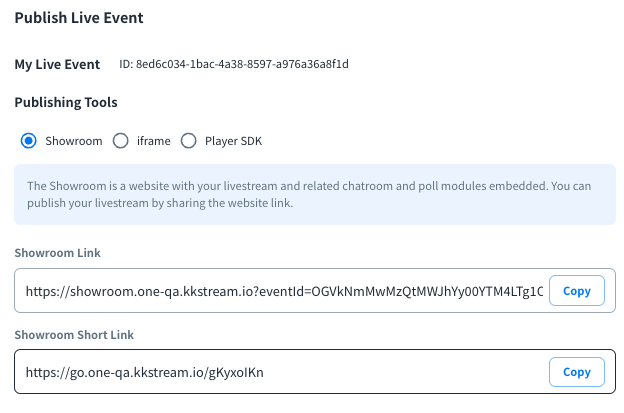Click the blue Showroom info box background
The height and width of the screenshot is (413, 624).
pyautogui.click(x=560, y=212)
